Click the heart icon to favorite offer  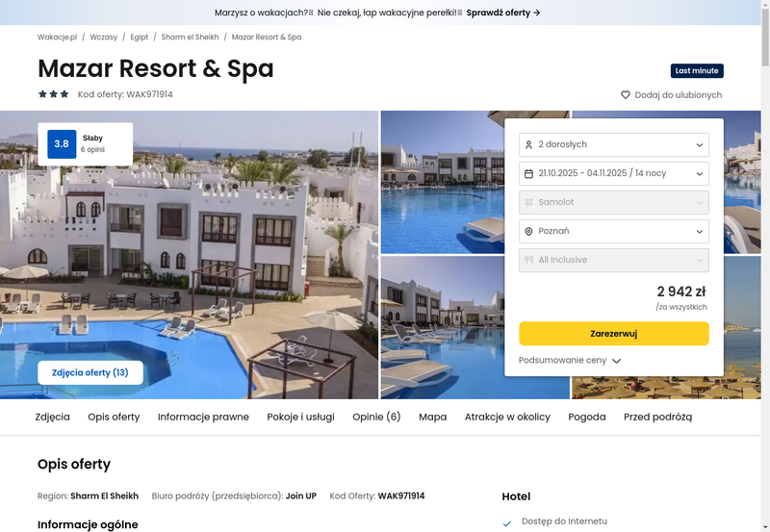coord(625,94)
